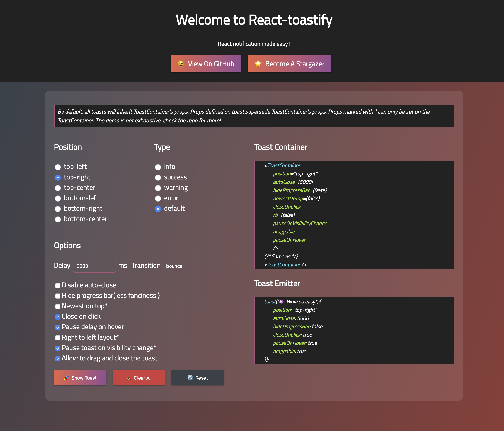Click the Delay input field
Image resolution: width=504 pixels, height=431 pixels.
[x=94, y=266]
